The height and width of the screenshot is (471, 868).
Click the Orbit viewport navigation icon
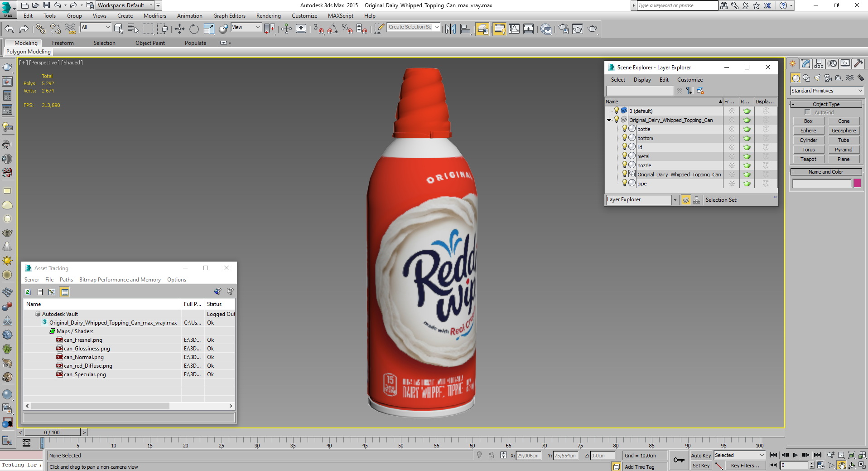[852, 465]
